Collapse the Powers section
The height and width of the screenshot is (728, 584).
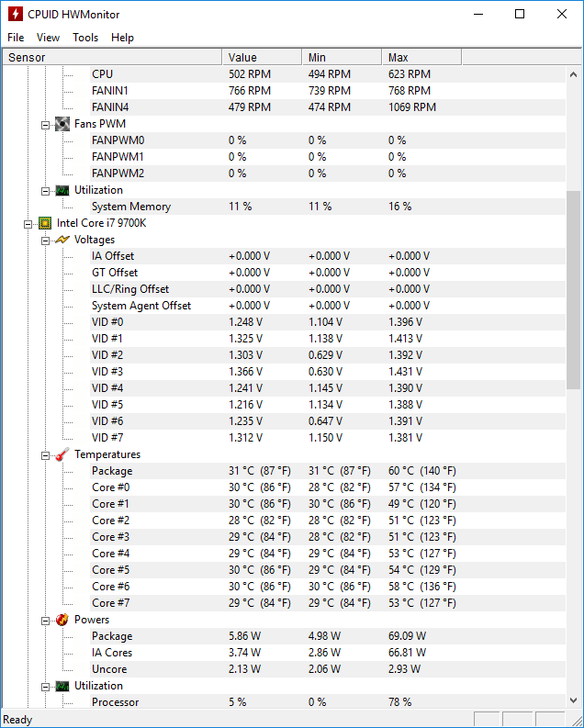coord(46,621)
